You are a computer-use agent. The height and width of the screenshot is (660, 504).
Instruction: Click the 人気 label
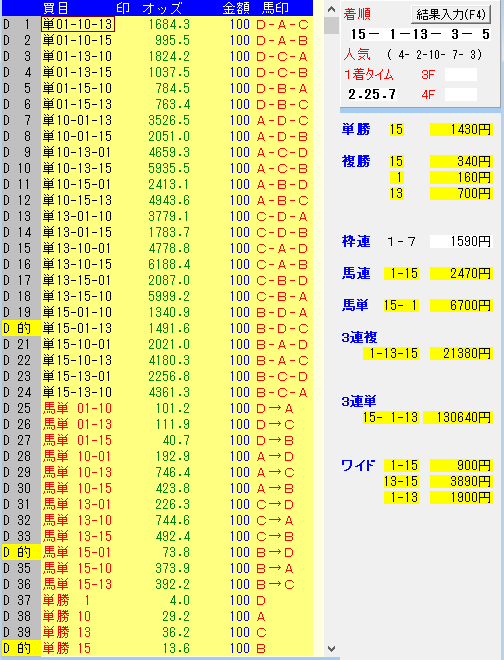point(357,54)
